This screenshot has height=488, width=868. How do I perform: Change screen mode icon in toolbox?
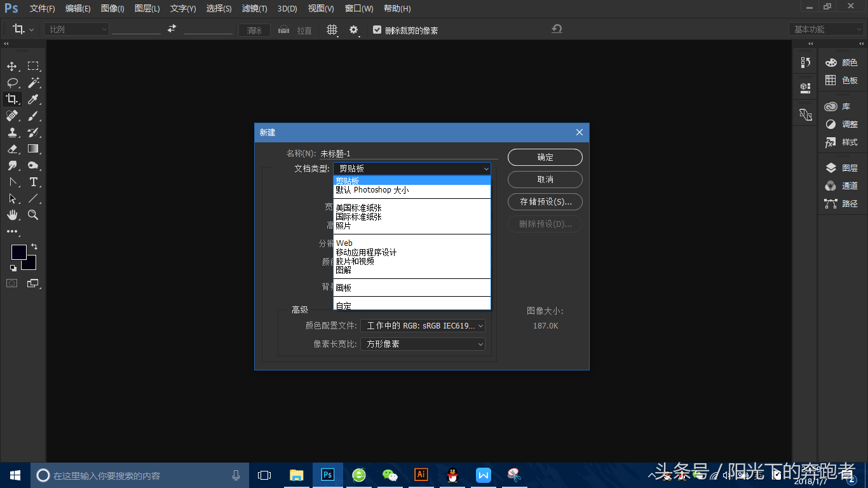(x=33, y=283)
